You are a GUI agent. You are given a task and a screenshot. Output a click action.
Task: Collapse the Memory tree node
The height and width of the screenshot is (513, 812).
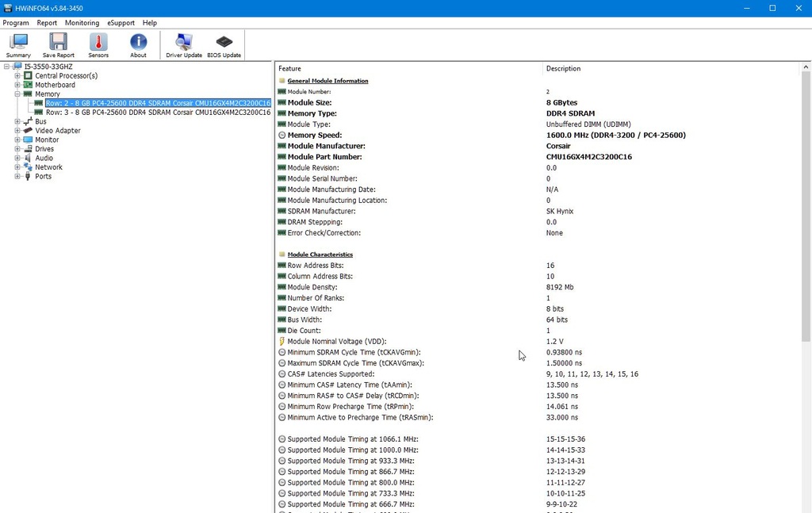point(17,94)
